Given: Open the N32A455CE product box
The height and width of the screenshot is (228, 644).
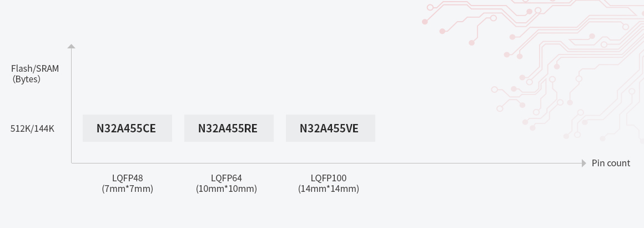Looking at the screenshot, I should point(127,128).
